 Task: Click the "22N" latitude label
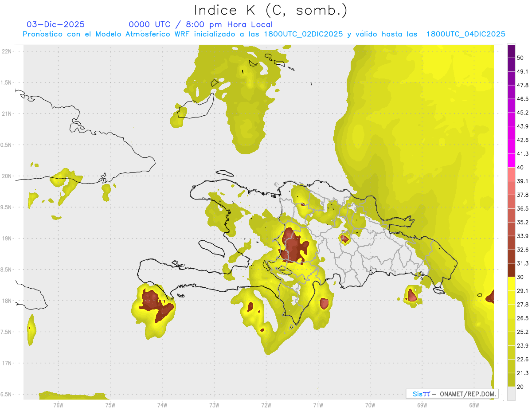coord(7,51)
